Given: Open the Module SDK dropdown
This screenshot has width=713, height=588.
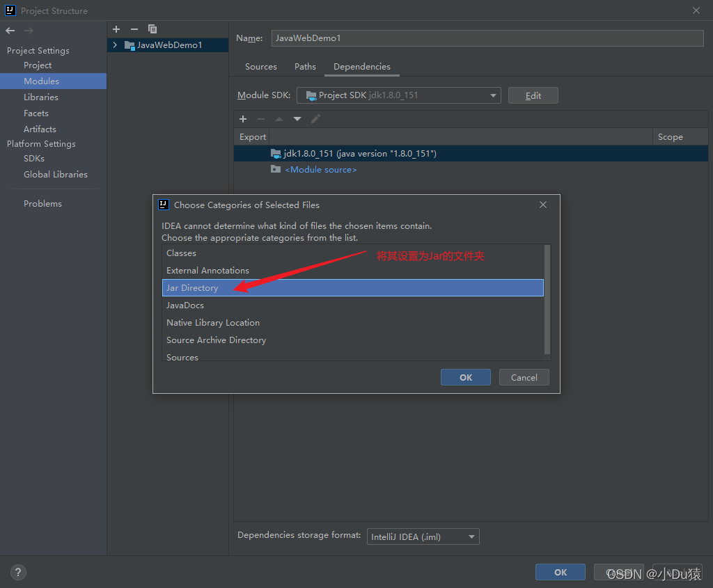Looking at the screenshot, I should 399,95.
